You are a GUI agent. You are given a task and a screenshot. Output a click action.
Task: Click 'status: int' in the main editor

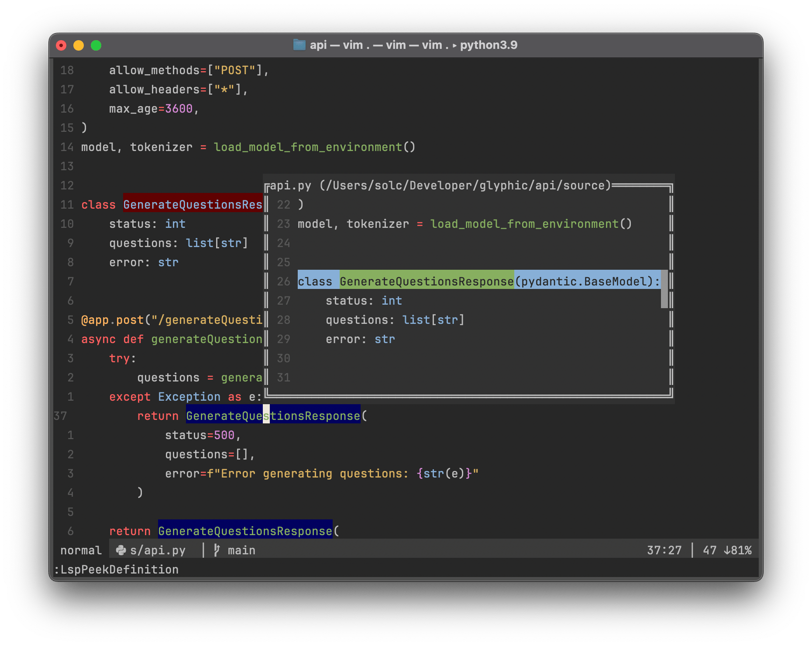147,224
